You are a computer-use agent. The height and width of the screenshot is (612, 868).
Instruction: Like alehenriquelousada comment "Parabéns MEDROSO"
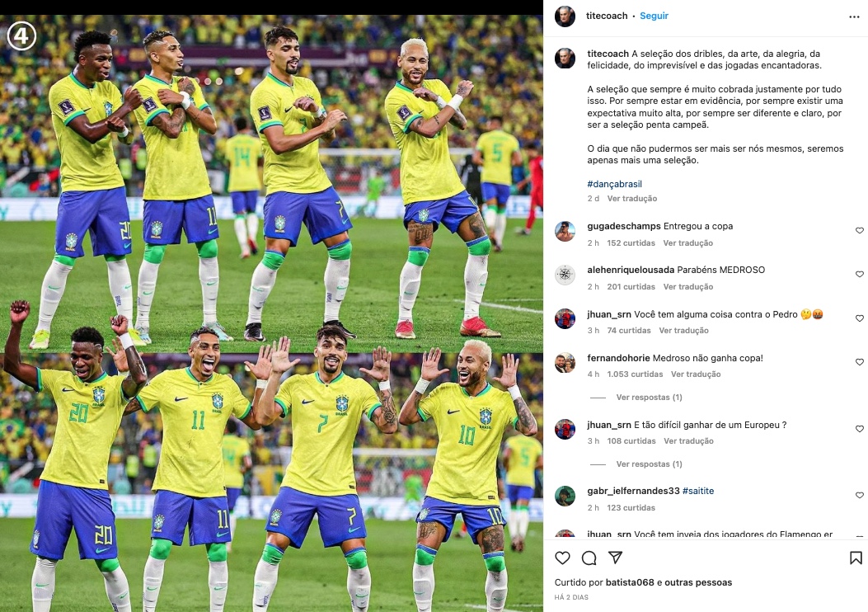click(859, 274)
